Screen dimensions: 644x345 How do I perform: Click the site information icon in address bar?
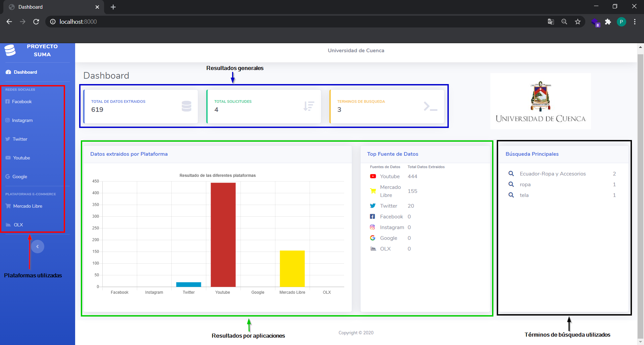tap(53, 21)
